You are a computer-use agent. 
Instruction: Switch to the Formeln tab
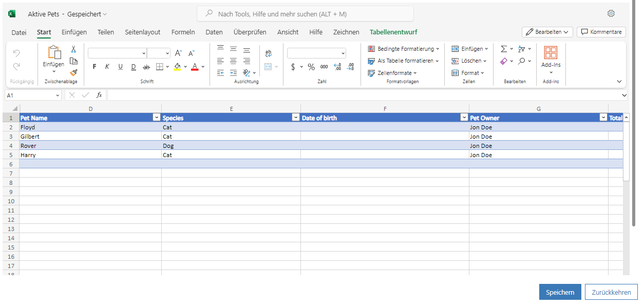click(183, 32)
